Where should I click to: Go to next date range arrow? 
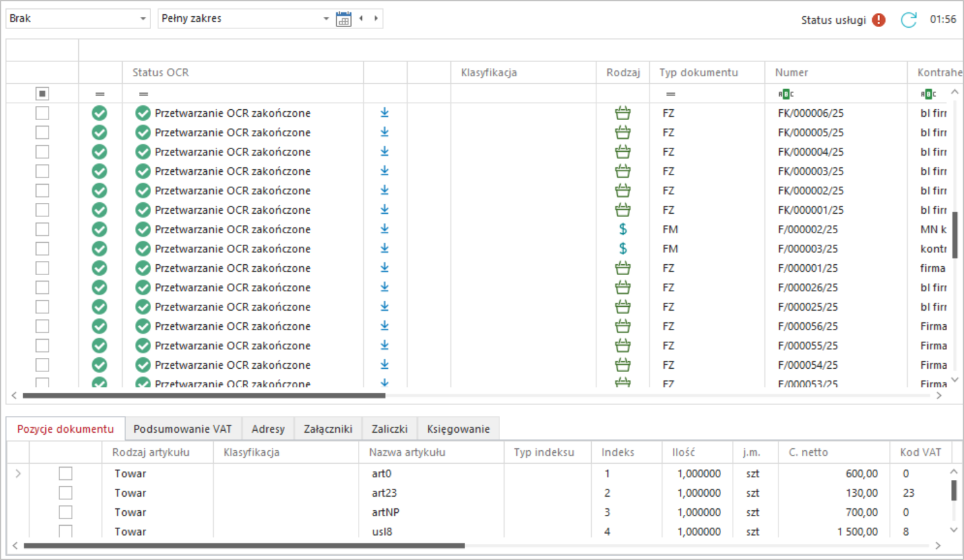click(376, 19)
